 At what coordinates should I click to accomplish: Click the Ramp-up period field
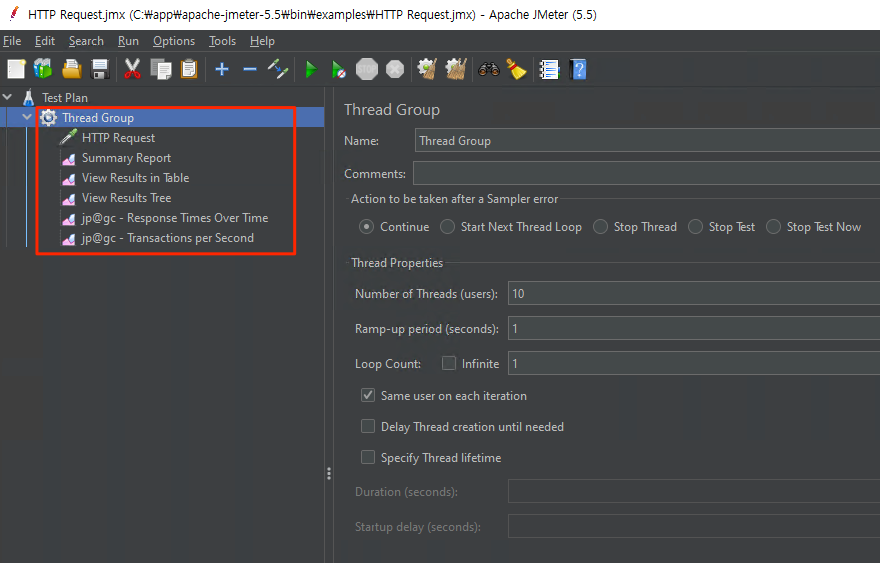[x=694, y=328]
